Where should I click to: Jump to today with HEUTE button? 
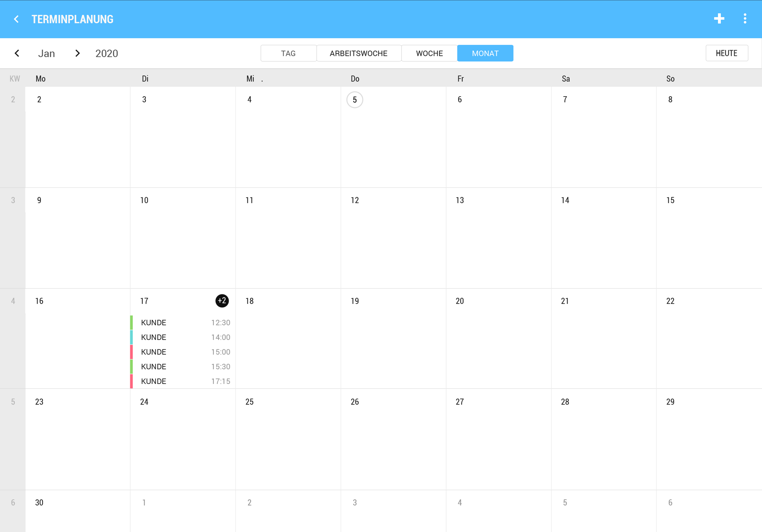pyautogui.click(x=727, y=53)
